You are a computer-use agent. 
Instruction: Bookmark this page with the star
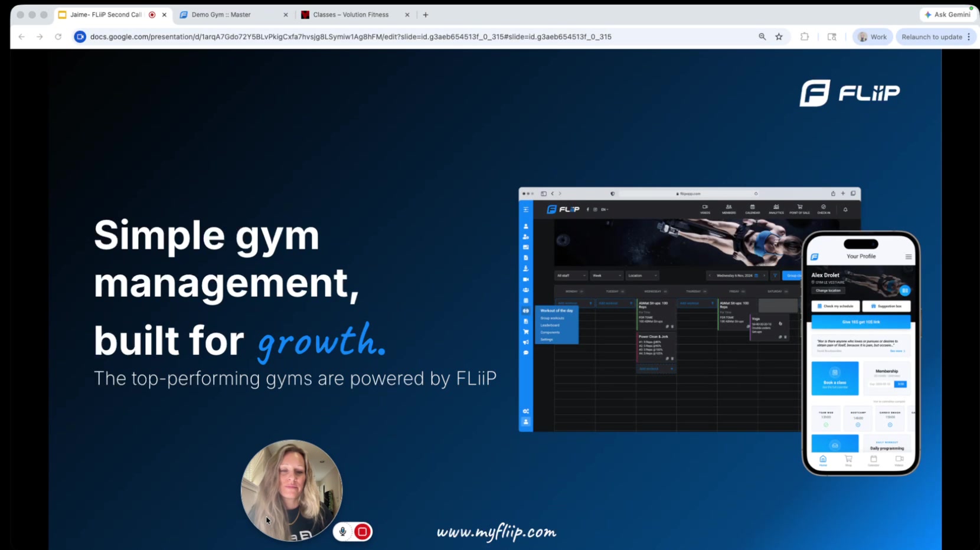[779, 37]
